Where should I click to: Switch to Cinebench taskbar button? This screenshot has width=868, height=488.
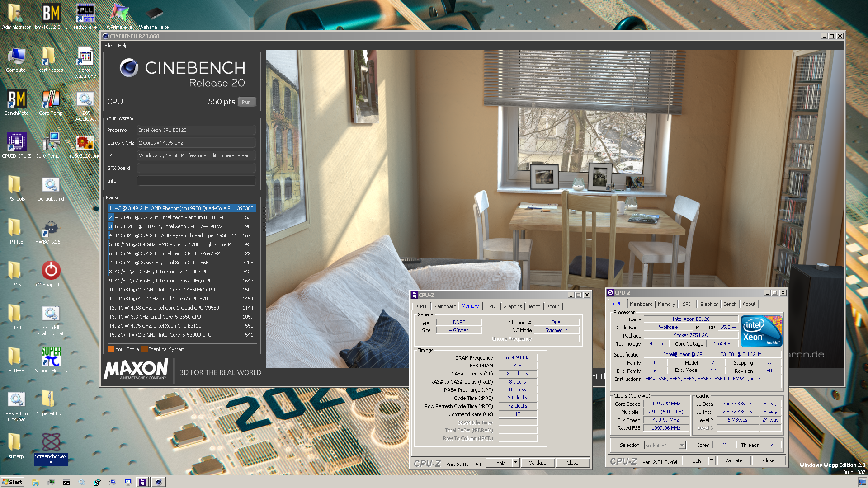tap(159, 482)
